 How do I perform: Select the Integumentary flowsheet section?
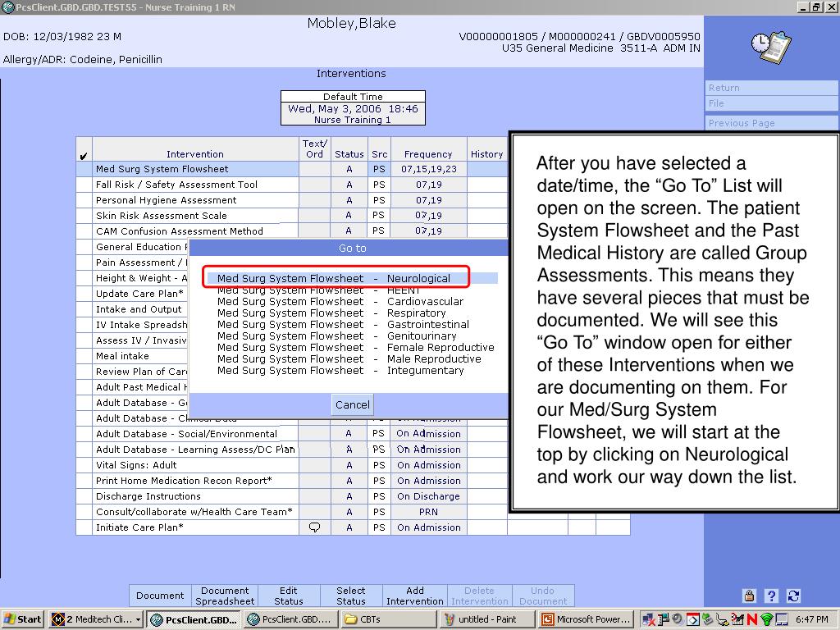click(340, 371)
